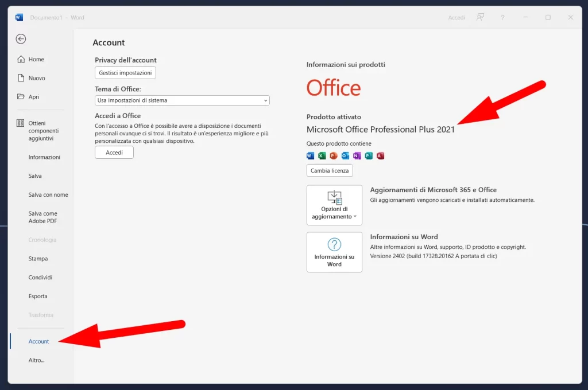The height and width of the screenshot is (390, 588).
Task: Click the Accedi button under Accedi a Office
Action: [114, 153]
